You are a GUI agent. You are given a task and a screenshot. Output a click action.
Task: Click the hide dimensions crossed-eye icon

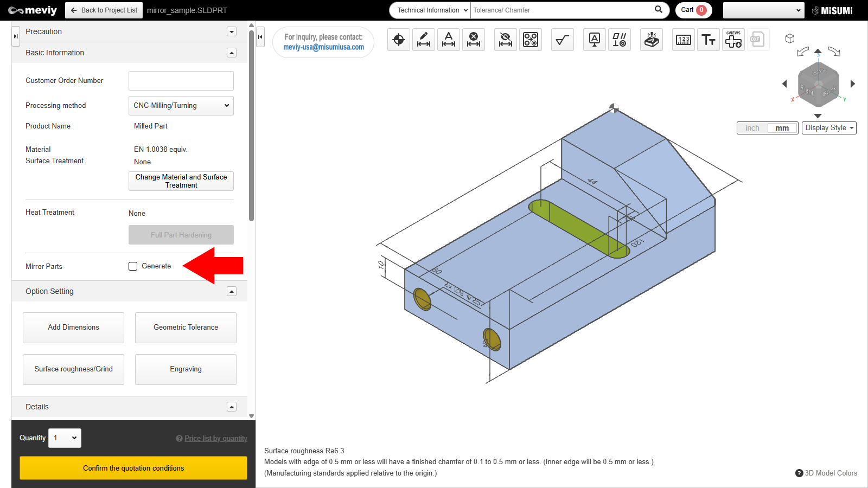point(506,40)
